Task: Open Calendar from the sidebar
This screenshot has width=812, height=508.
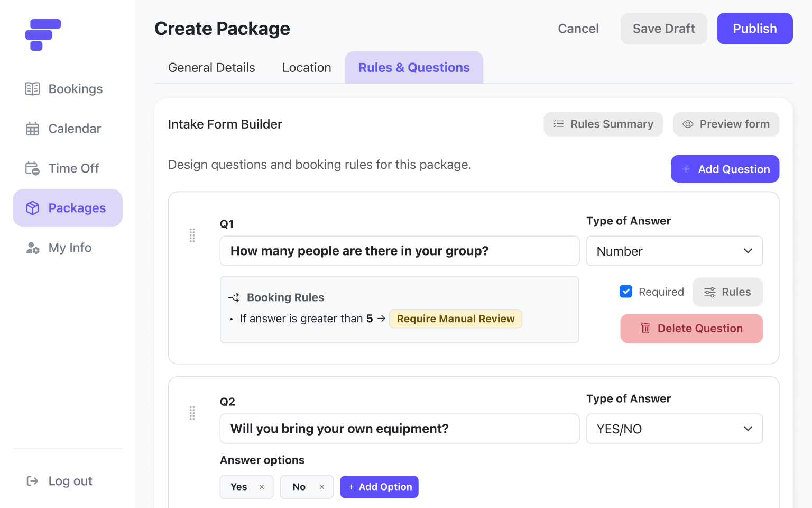Action: pyautogui.click(x=68, y=129)
